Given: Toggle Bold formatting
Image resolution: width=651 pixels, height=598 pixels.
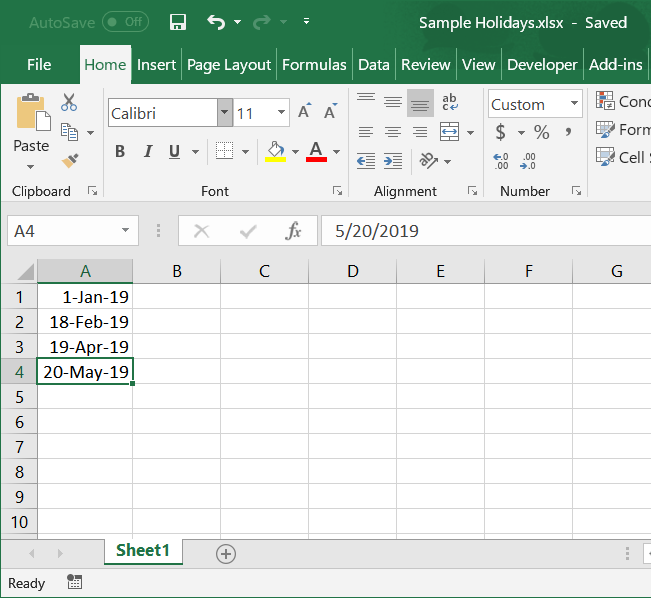Looking at the screenshot, I should [120, 152].
